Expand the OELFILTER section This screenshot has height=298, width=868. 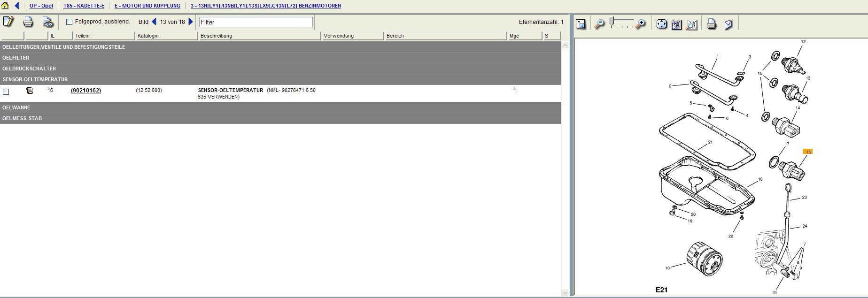coord(16,58)
